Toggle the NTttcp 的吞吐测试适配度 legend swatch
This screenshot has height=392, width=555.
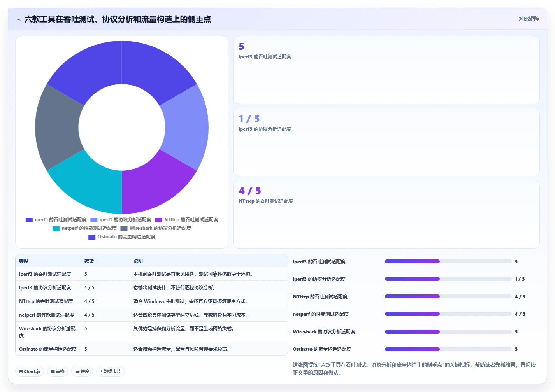pyautogui.click(x=158, y=220)
